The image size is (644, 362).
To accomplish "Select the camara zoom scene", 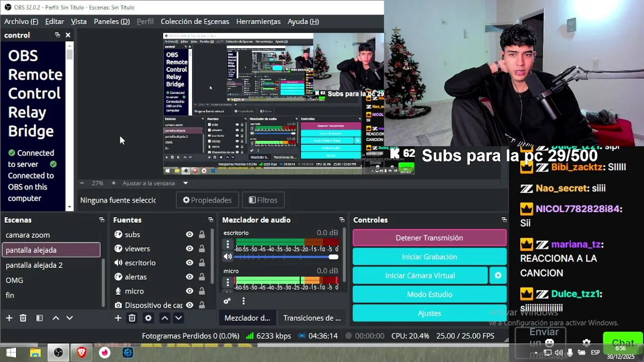I will tap(51, 235).
